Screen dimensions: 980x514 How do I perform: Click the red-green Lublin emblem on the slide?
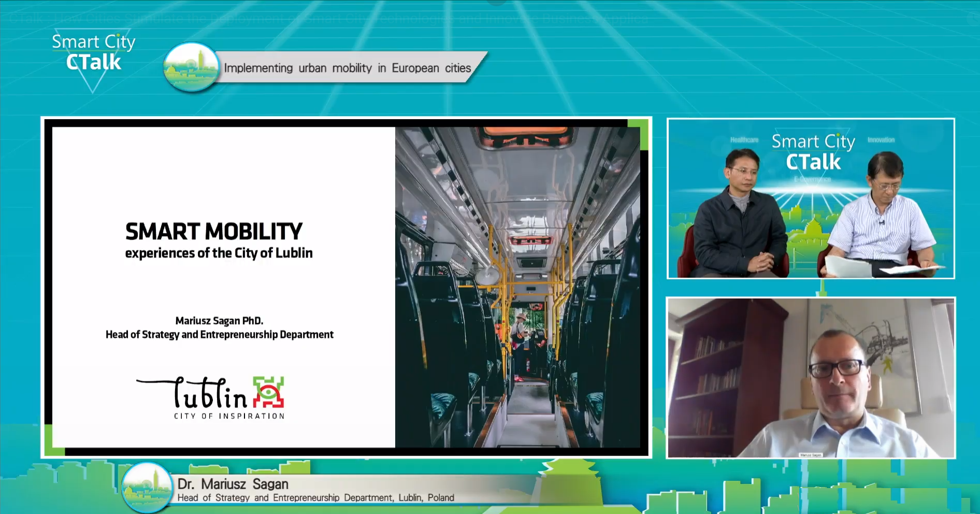click(268, 392)
